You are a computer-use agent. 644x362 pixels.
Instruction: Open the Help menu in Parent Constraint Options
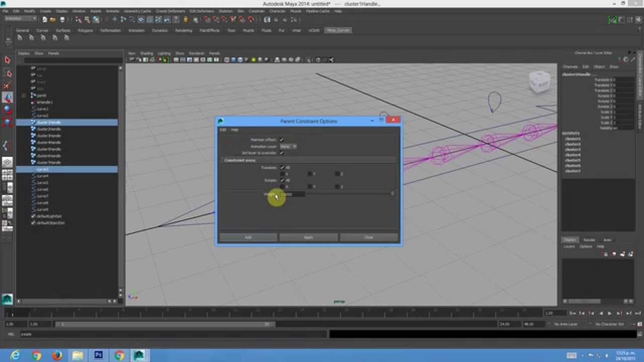[234, 130]
